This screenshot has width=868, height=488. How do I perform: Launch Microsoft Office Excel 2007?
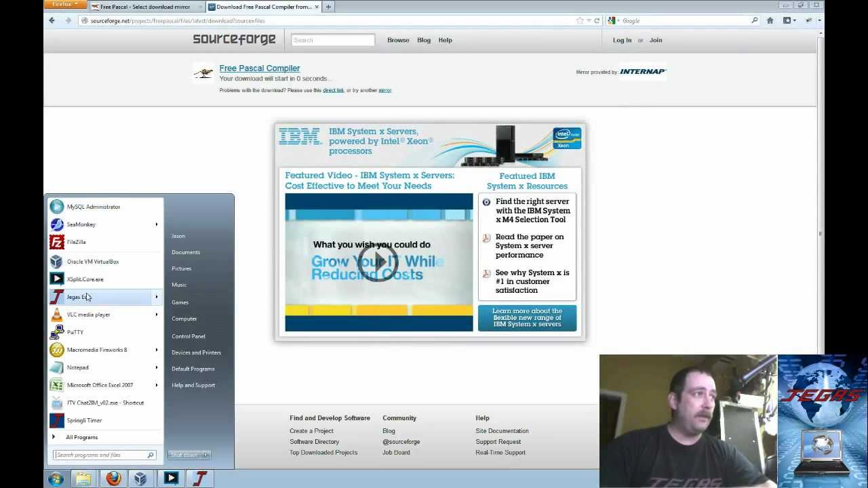[105, 385]
